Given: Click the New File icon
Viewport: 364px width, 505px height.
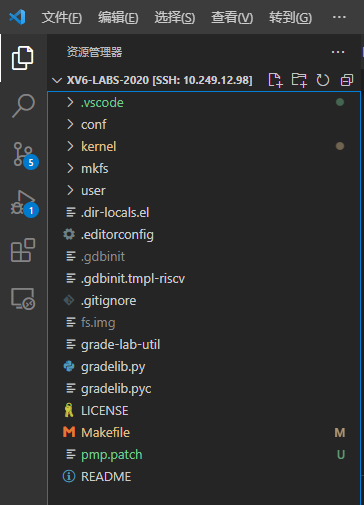Looking at the screenshot, I should (x=275, y=80).
